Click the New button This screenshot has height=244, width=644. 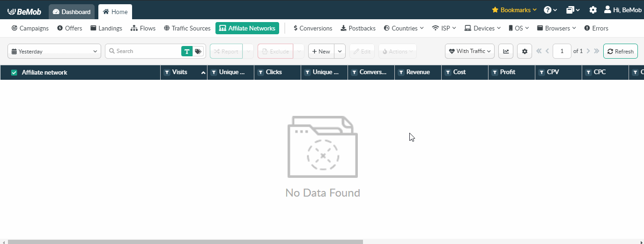(x=321, y=51)
